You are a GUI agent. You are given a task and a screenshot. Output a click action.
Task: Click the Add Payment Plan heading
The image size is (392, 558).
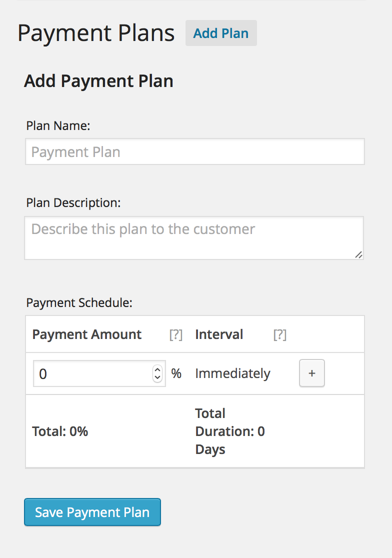coord(98,80)
